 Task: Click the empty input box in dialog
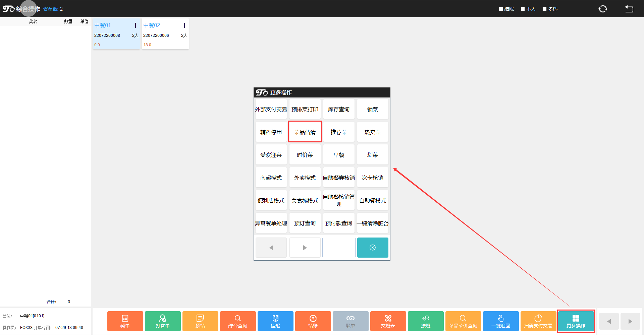point(339,248)
